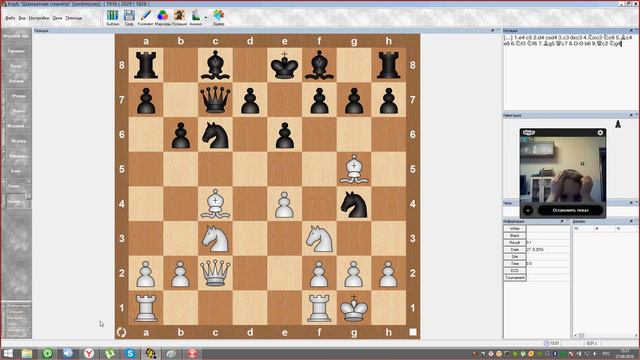The height and width of the screenshot is (360, 640).
Task: Select the white rook on a1
Action: pyautogui.click(x=146, y=308)
